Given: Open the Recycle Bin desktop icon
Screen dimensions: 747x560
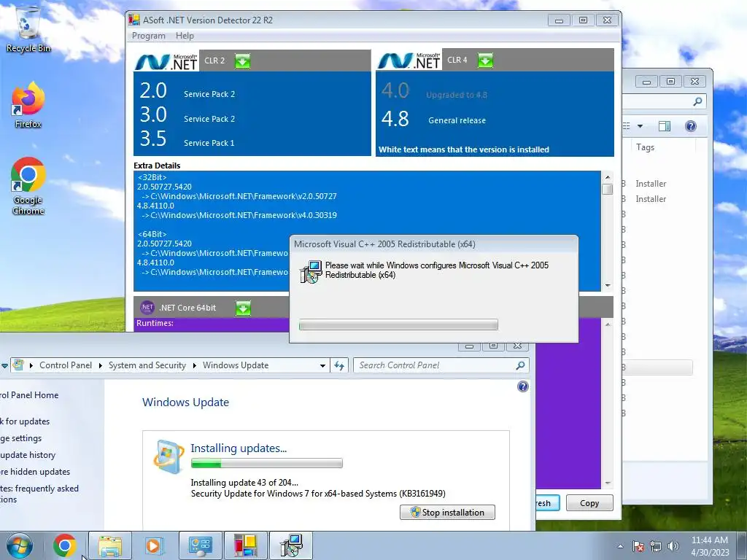Looking at the screenshot, I should pyautogui.click(x=28, y=29).
